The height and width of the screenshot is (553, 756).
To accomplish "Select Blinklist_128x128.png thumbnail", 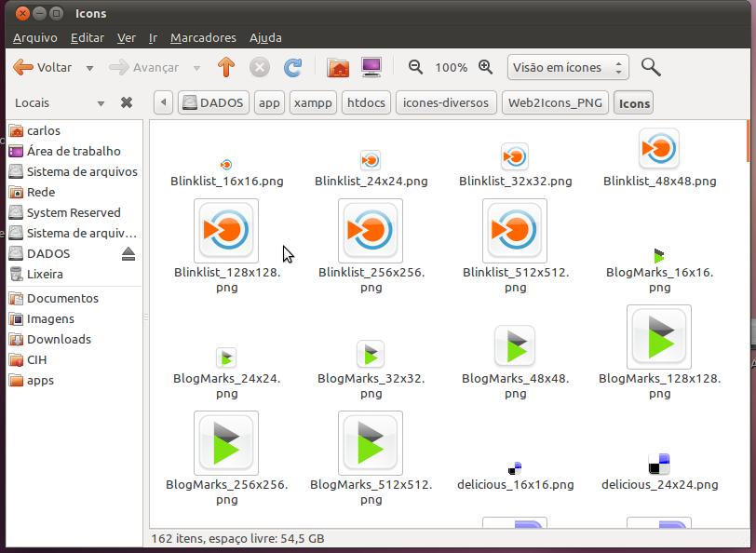I will (x=226, y=231).
